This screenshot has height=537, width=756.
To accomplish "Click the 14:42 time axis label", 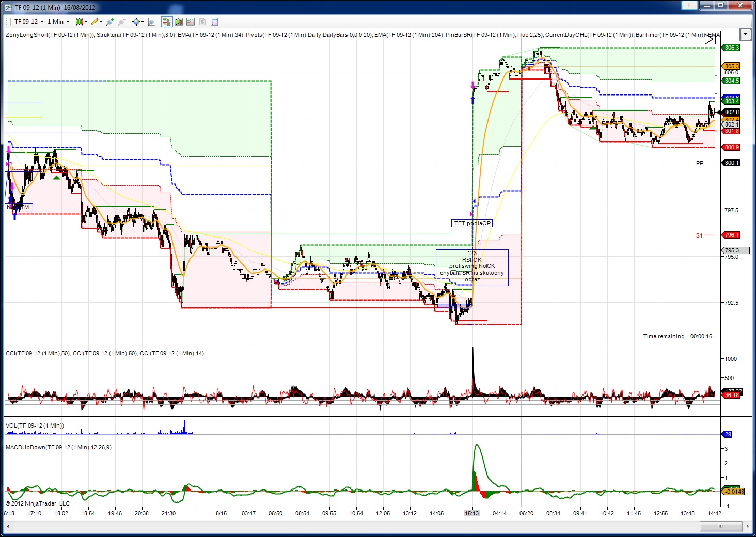I will click(714, 513).
